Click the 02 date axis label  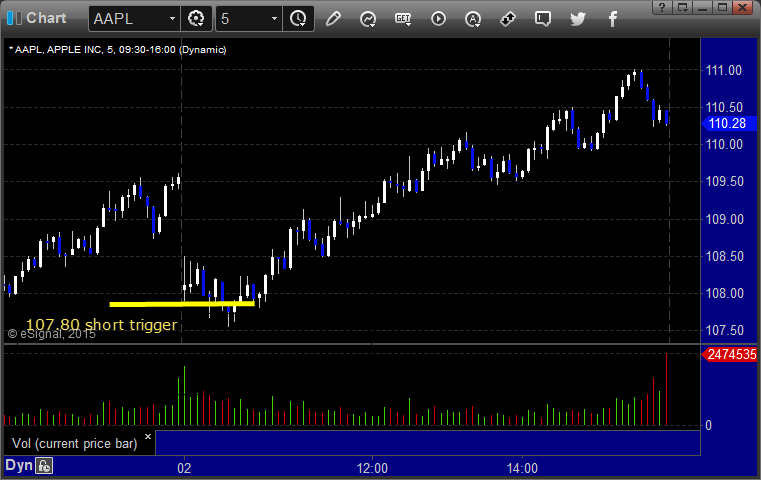[184, 468]
